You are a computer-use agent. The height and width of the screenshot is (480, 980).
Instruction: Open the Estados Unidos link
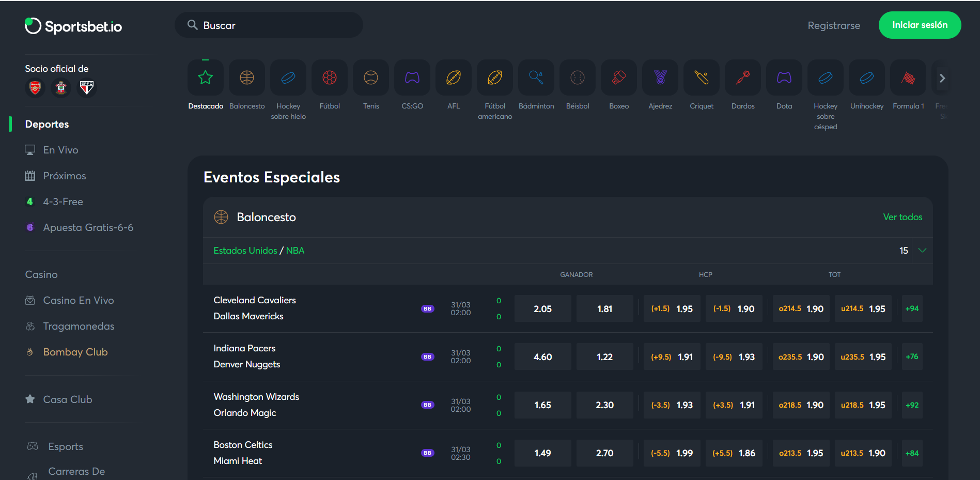[x=245, y=251]
